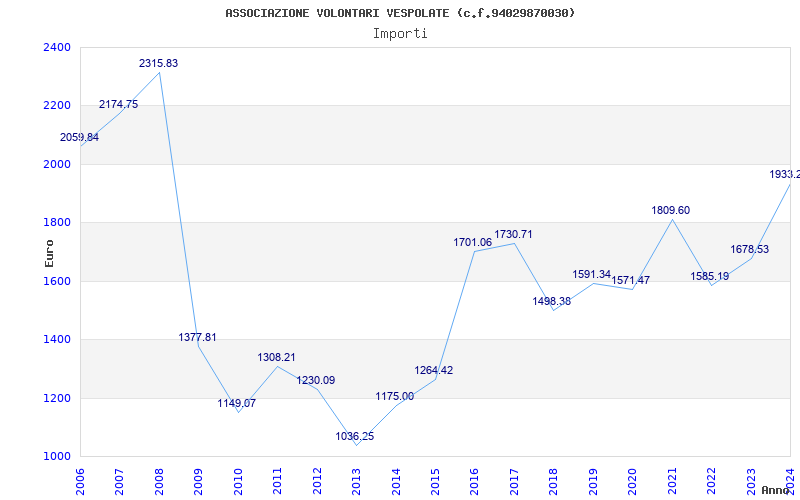Select the 2059.84 data label
The height and width of the screenshot is (500, 800).
coord(80,137)
